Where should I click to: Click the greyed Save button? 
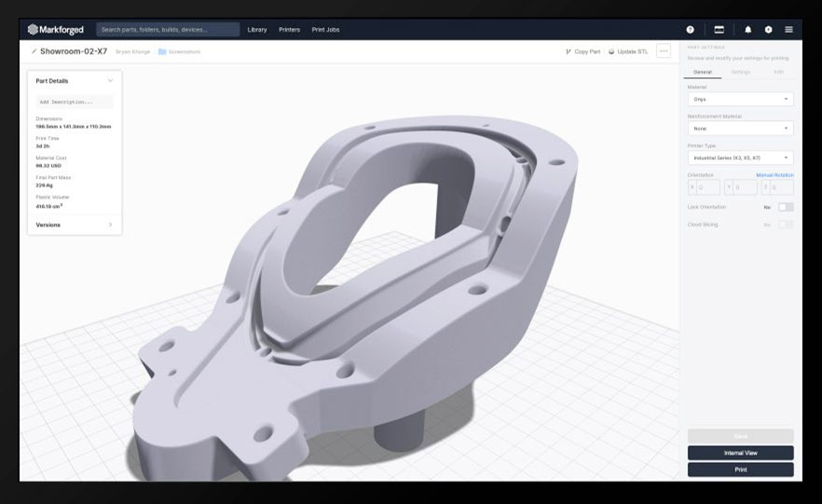coord(740,436)
